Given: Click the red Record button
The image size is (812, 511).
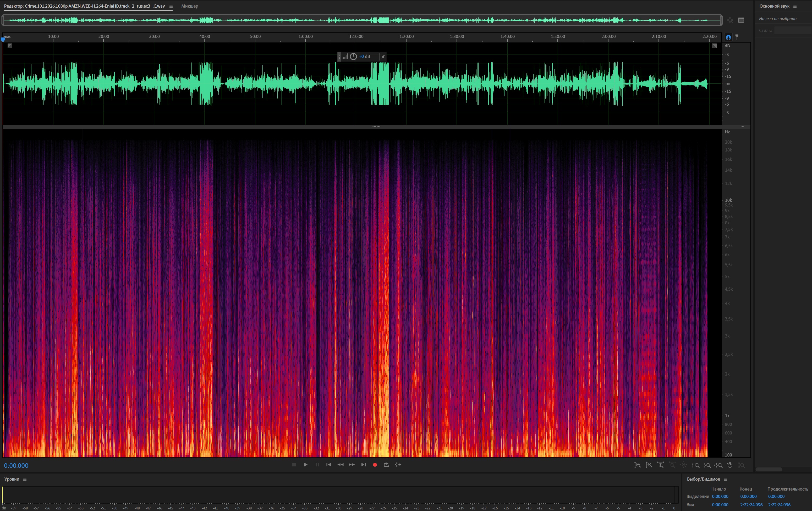Looking at the screenshot, I should click(x=375, y=465).
